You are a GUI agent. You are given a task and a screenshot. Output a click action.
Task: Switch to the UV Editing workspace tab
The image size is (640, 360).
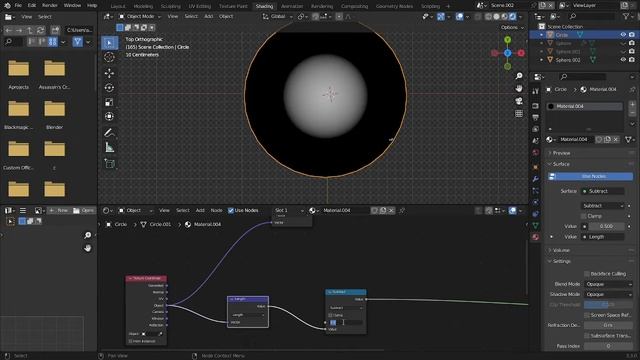point(200,6)
